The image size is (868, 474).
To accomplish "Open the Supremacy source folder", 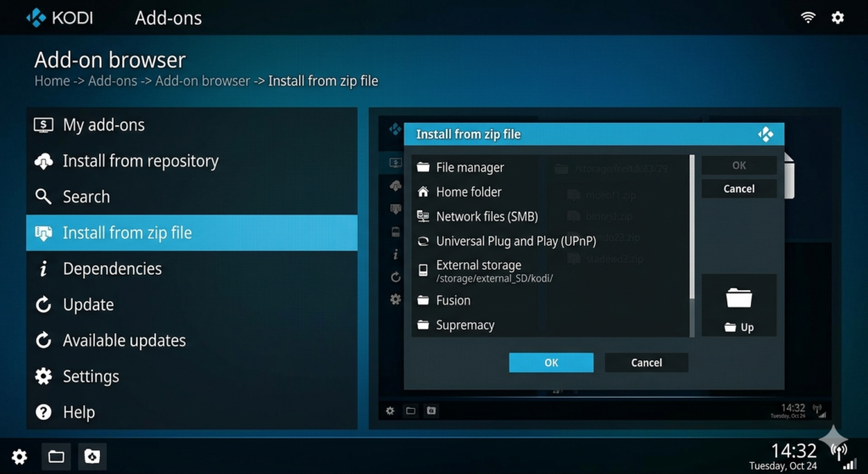I will (x=551, y=325).
